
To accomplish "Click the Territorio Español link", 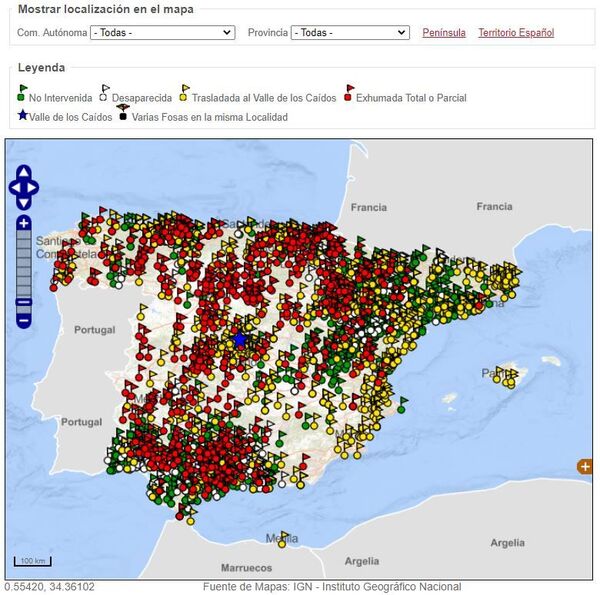I will click(515, 32).
